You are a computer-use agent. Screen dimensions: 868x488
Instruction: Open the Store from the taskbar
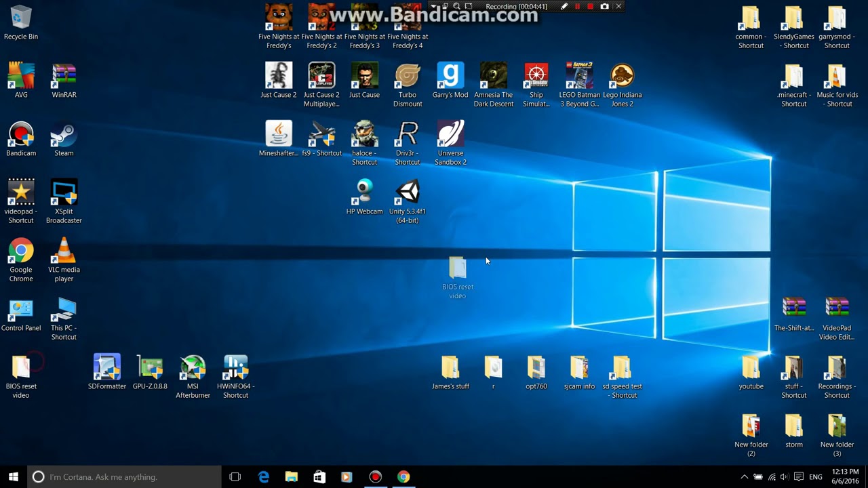[x=319, y=477]
